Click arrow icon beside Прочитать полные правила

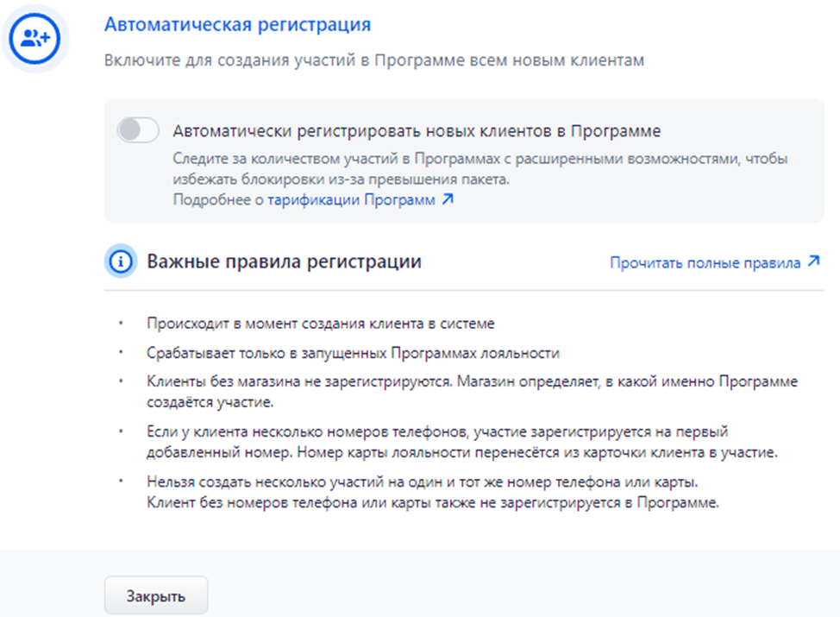click(814, 261)
